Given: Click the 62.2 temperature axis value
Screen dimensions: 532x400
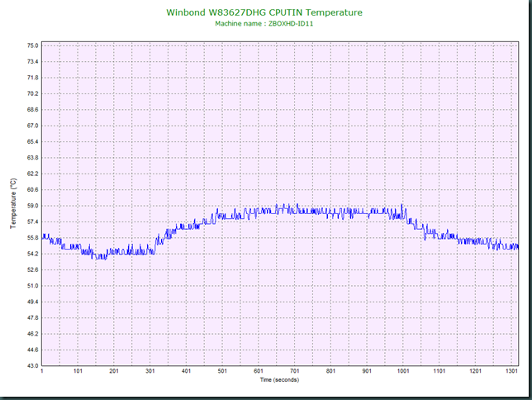Looking at the screenshot, I should point(32,174).
